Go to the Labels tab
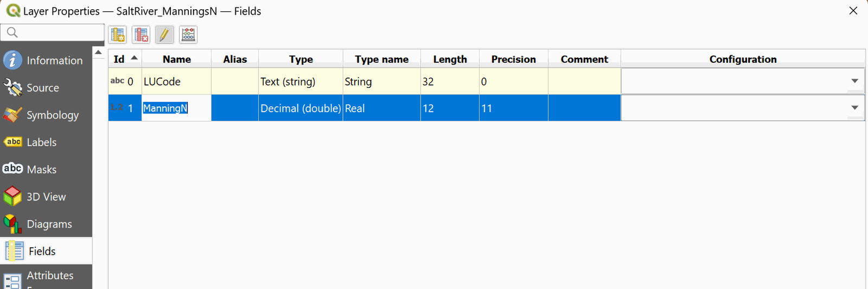This screenshot has width=868, height=289. 46,142
